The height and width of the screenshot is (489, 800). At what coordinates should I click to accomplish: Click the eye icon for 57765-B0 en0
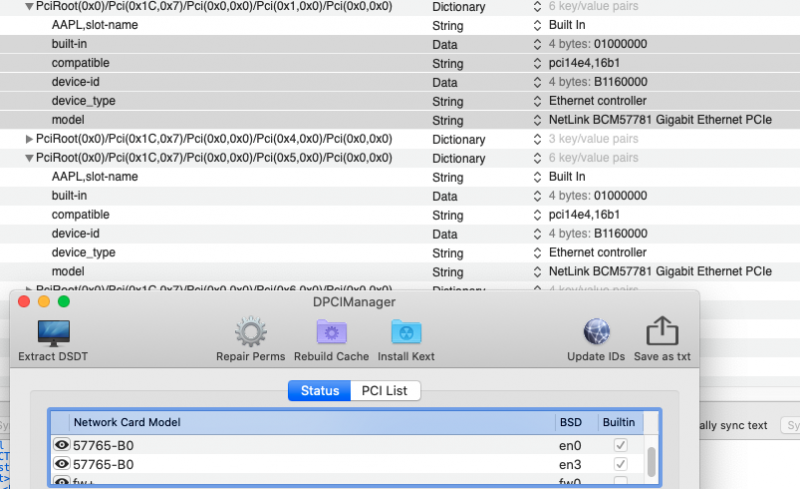pos(62,445)
